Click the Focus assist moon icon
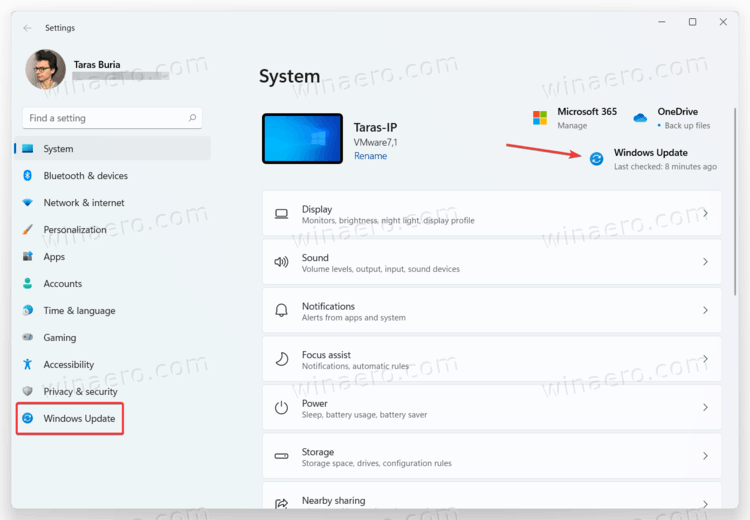The height and width of the screenshot is (520, 750). [282, 359]
